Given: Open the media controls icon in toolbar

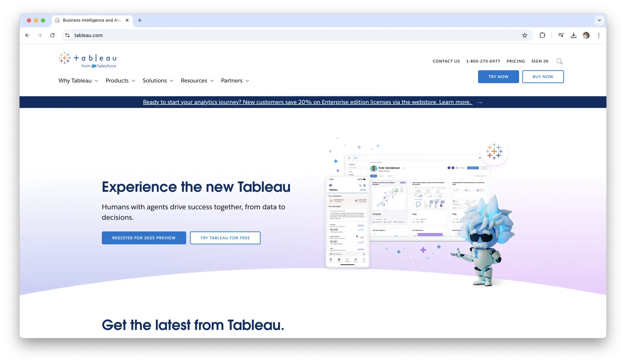Looking at the screenshot, I should pos(561,35).
